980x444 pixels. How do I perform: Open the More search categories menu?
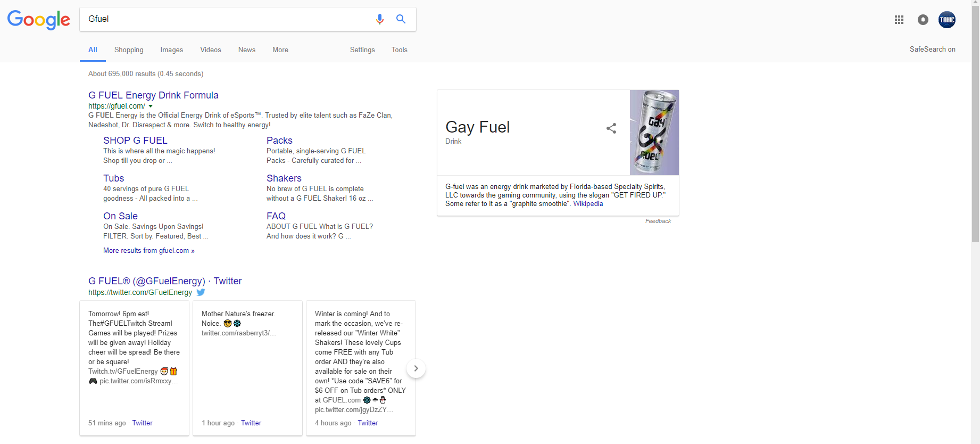click(x=280, y=50)
